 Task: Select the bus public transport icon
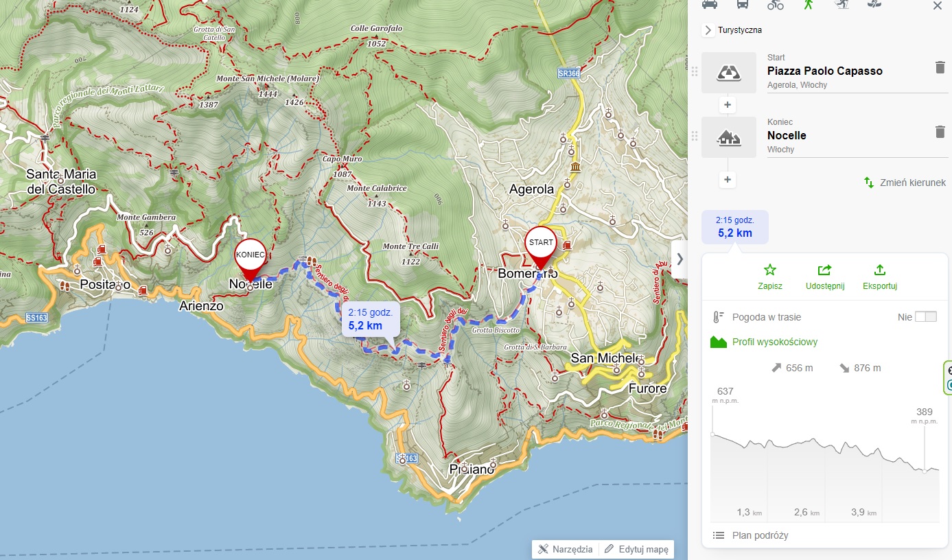click(743, 5)
